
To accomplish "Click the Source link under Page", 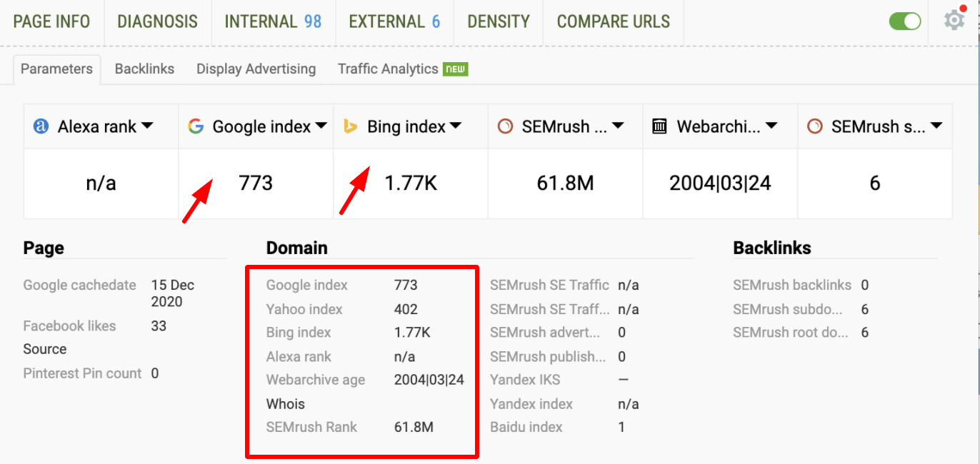I will point(45,349).
